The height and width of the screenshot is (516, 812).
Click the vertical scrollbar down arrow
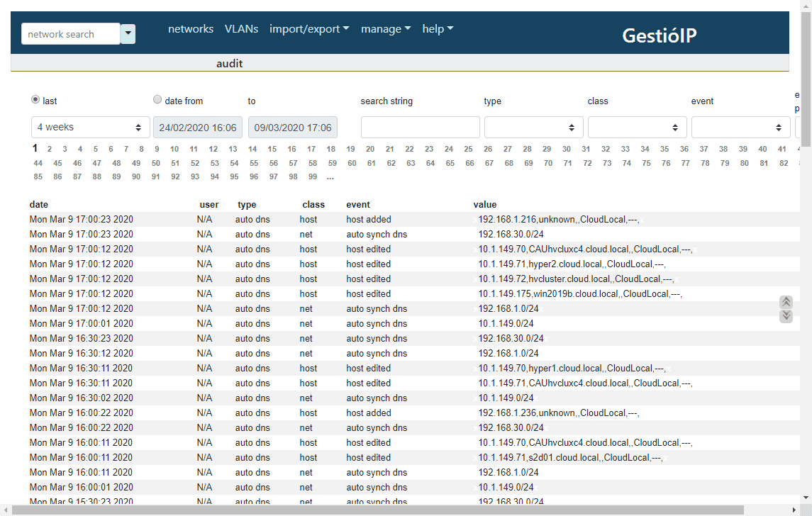[x=806, y=499]
